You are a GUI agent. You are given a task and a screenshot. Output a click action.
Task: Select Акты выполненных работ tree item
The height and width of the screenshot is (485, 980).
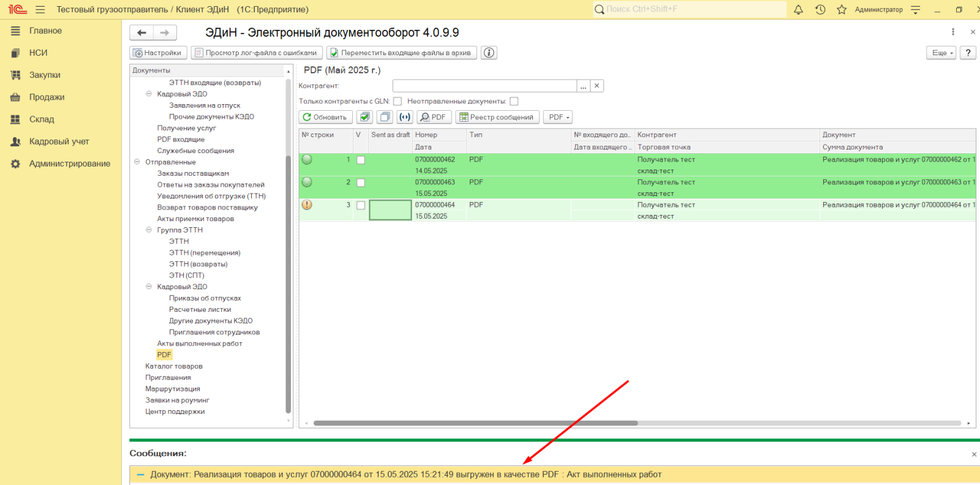point(200,344)
